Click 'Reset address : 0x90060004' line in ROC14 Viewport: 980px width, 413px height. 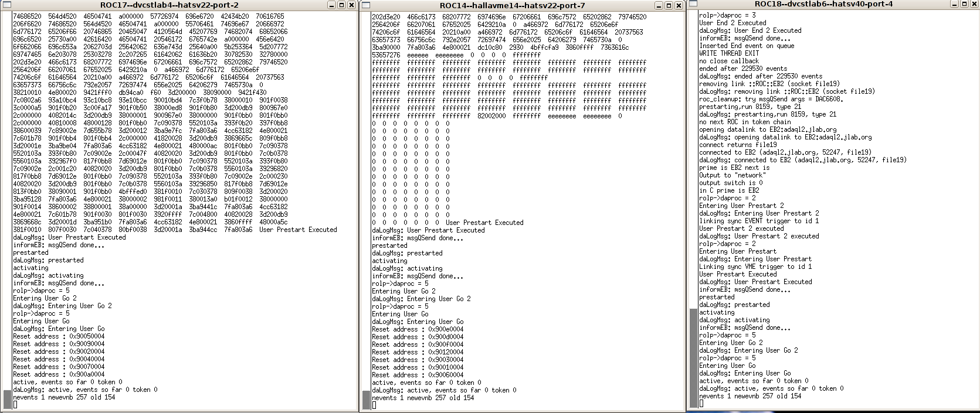click(x=418, y=375)
